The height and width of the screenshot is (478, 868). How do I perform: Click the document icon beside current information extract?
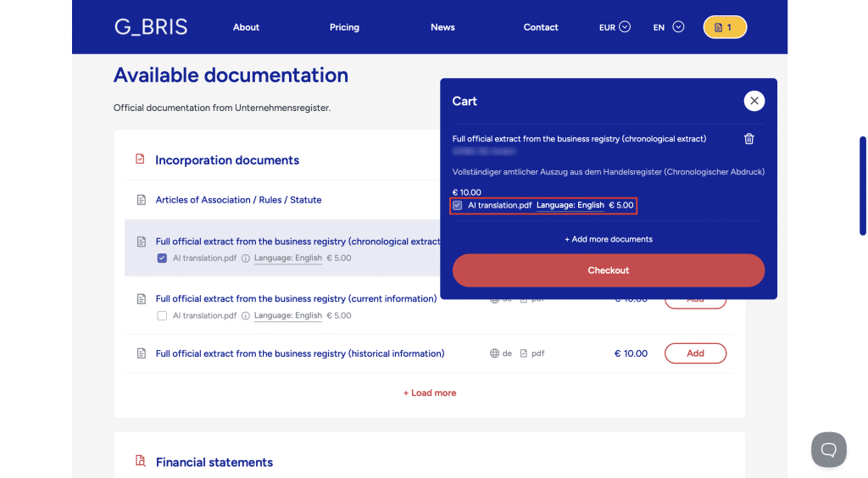[142, 299]
